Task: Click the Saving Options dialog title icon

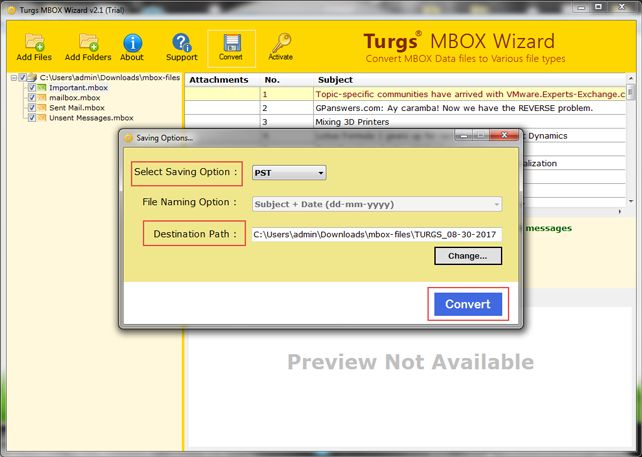Action: pos(128,138)
